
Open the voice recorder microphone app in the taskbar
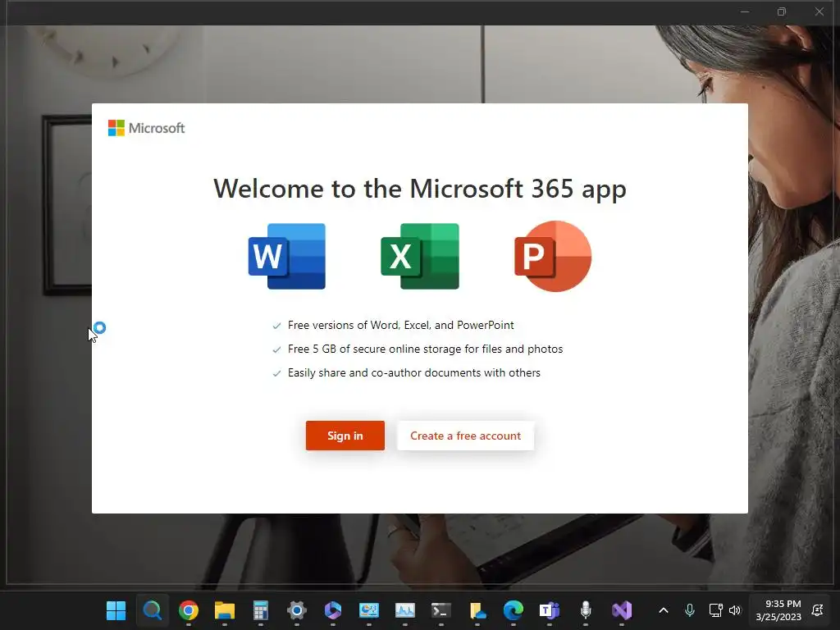[586, 610]
